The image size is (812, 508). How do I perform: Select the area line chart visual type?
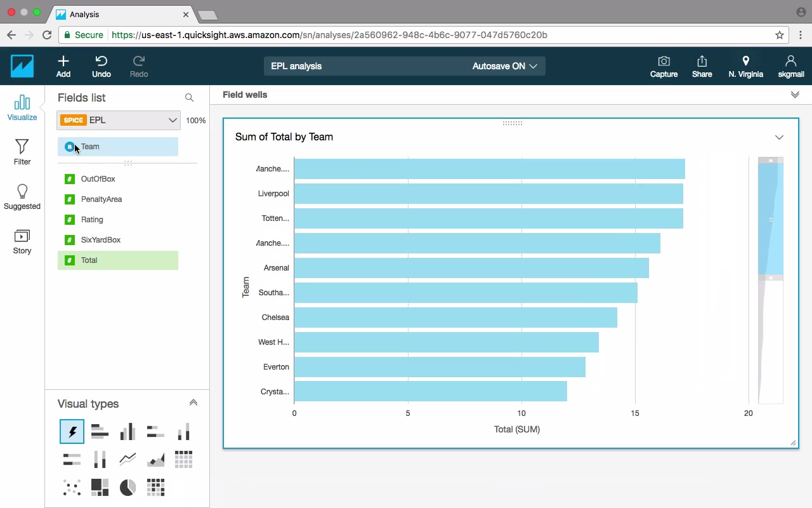[155, 459]
